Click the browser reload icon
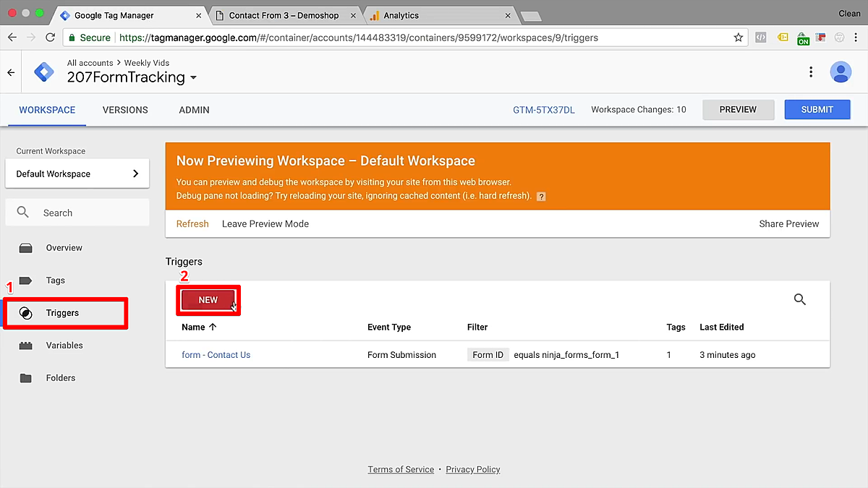The image size is (868, 488). pos(50,38)
